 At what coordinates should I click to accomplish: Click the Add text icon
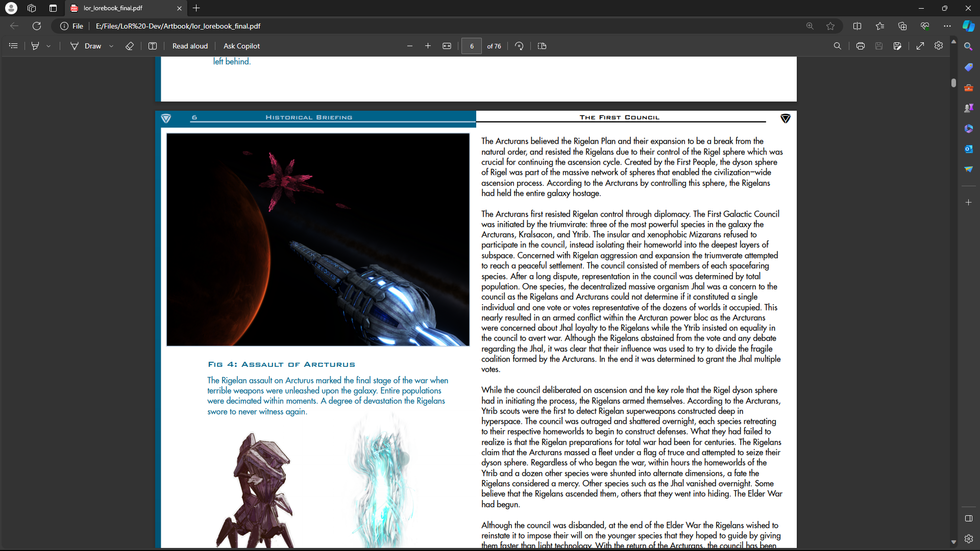pyautogui.click(x=152, y=46)
